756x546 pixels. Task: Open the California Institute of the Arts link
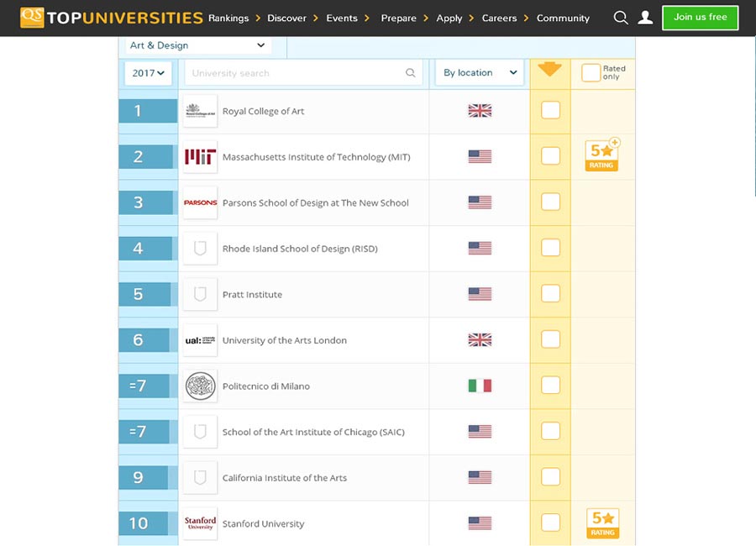click(285, 477)
